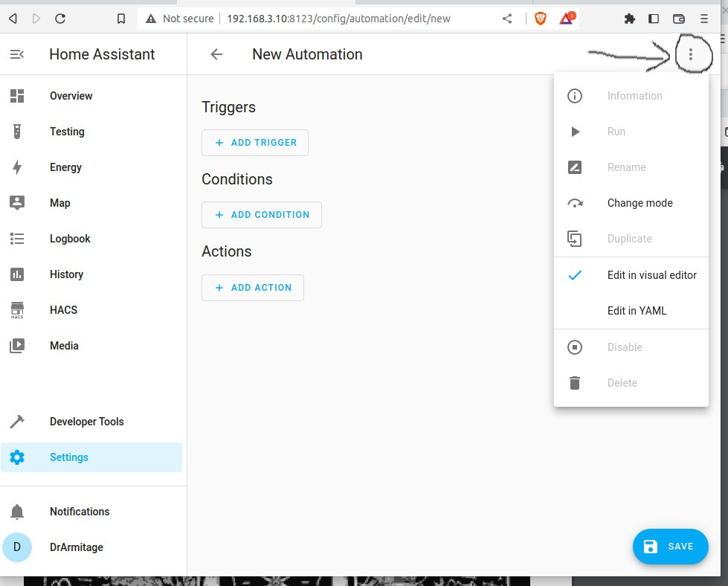Choose Edit in visual editor option
The height and width of the screenshot is (586, 728).
pos(631,275)
